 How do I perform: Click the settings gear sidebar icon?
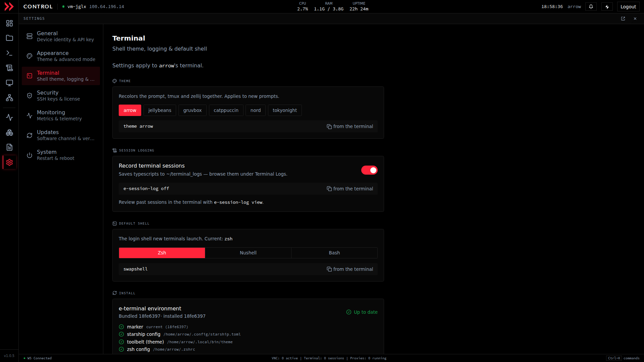(x=9, y=162)
